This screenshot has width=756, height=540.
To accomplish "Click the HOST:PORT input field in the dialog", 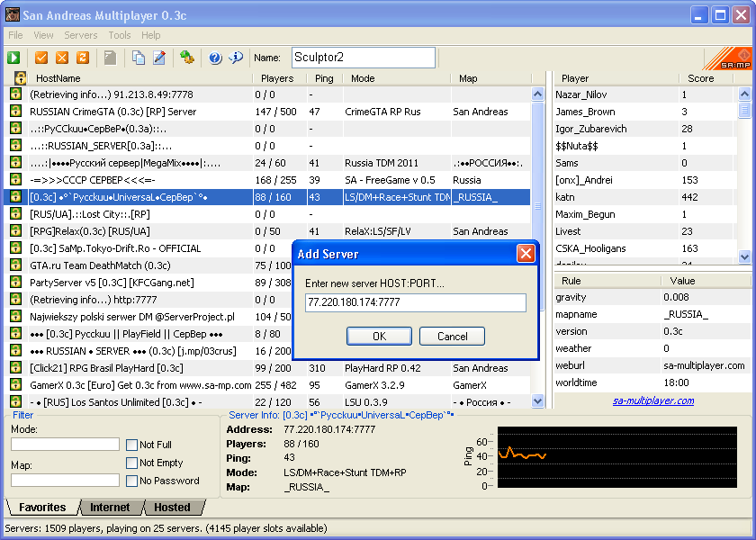I will pos(416,302).
